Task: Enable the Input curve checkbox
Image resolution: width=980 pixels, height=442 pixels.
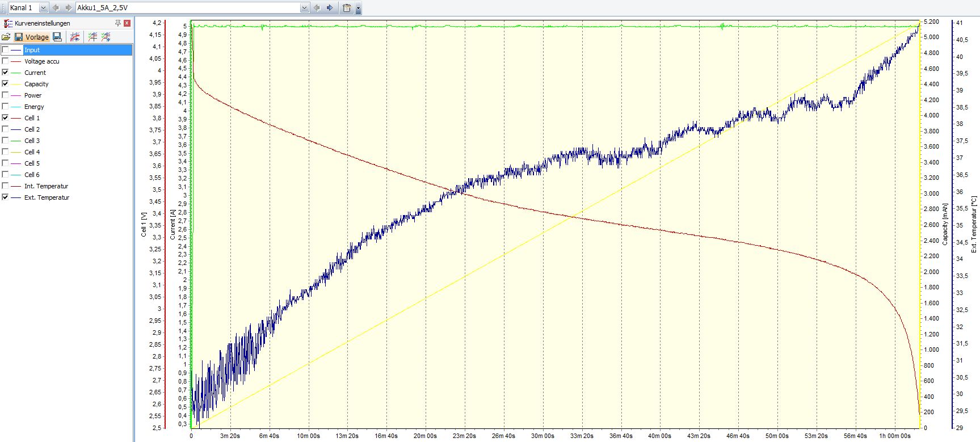Action: coord(5,50)
